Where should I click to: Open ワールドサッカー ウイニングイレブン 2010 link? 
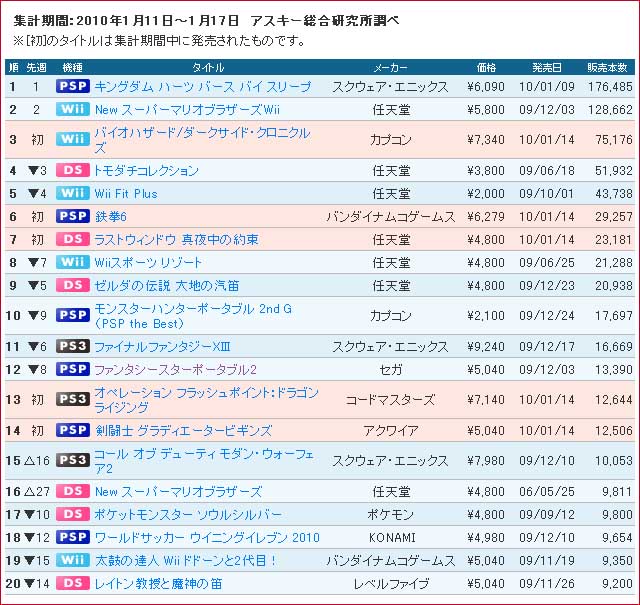coord(207,537)
